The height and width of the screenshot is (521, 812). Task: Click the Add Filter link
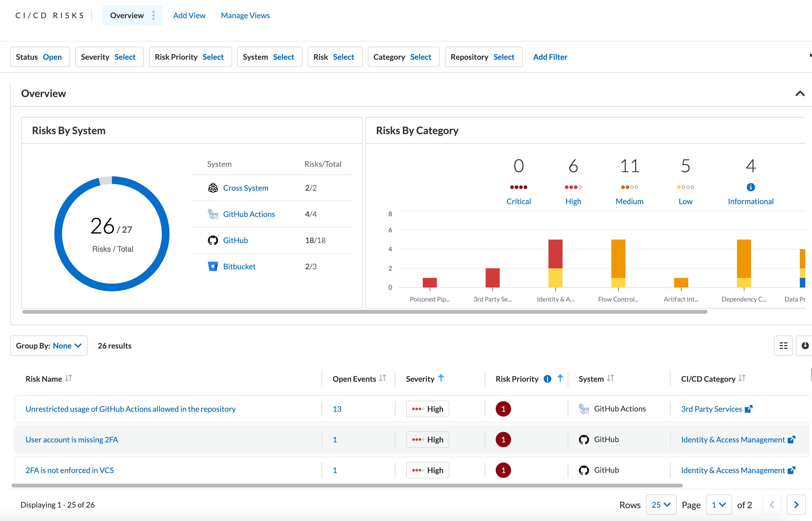[550, 57]
